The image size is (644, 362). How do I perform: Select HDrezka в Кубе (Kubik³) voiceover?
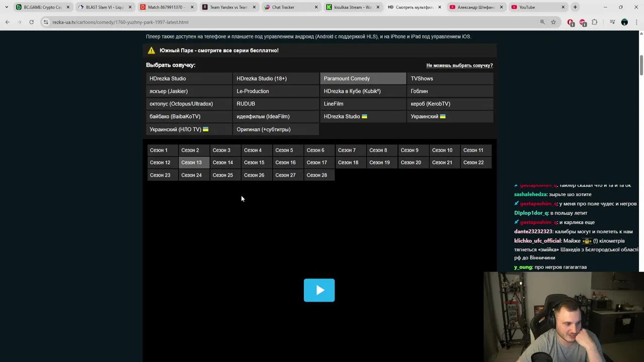point(363,91)
